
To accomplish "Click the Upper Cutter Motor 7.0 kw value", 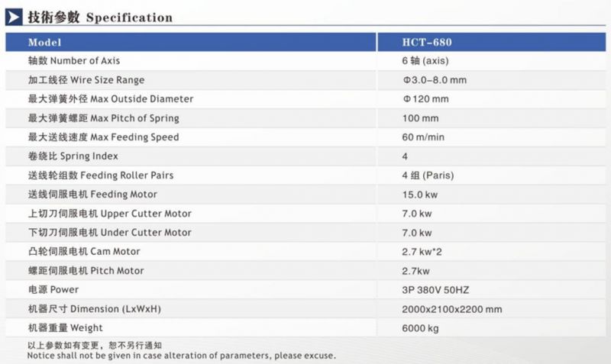I will (417, 214).
